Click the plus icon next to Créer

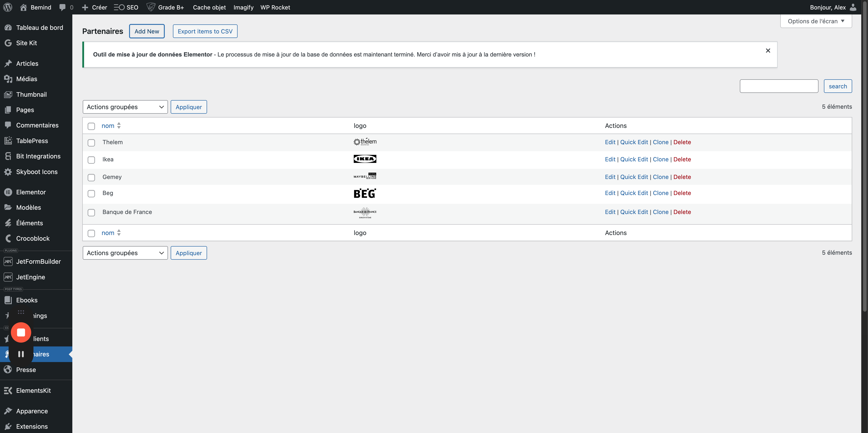pos(85,7)
